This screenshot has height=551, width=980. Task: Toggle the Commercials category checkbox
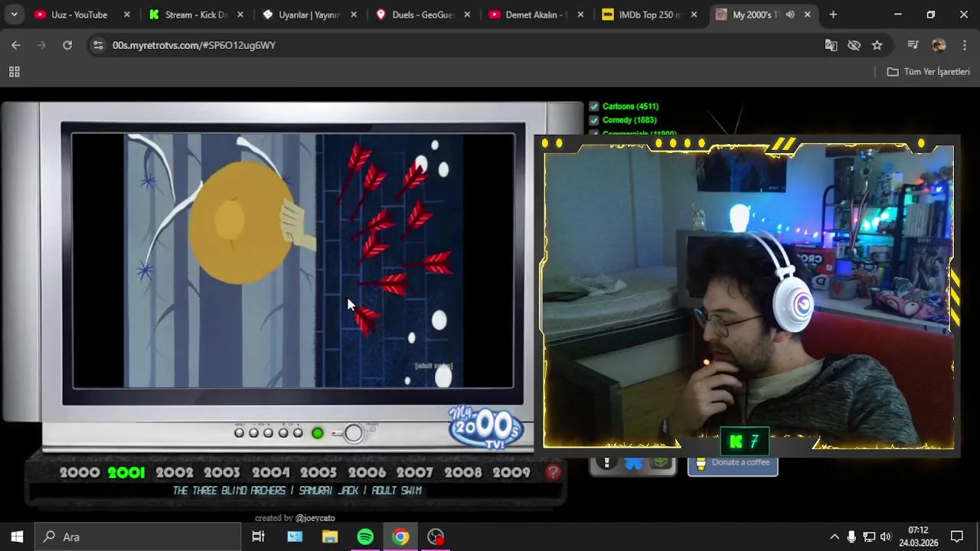click(593, 134)
